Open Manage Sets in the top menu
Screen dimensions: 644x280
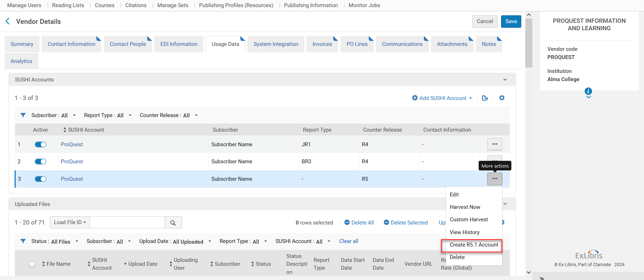coord(173,5)
